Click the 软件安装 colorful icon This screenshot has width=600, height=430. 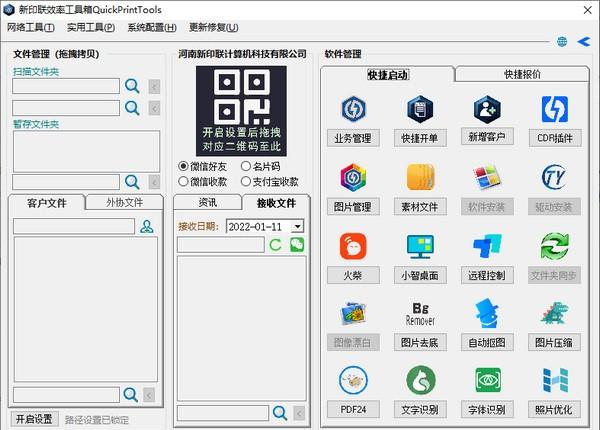[487, 177]
